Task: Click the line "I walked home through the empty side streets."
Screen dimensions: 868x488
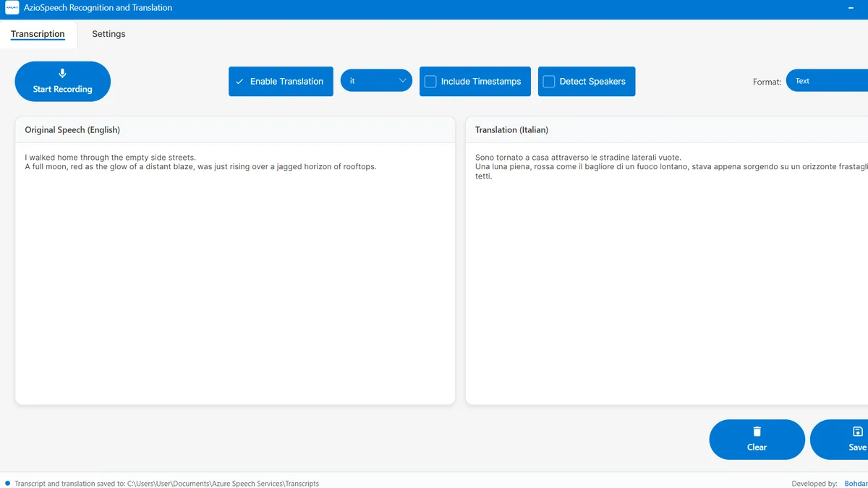Action: pyautogui.click(x=111, y=157)
